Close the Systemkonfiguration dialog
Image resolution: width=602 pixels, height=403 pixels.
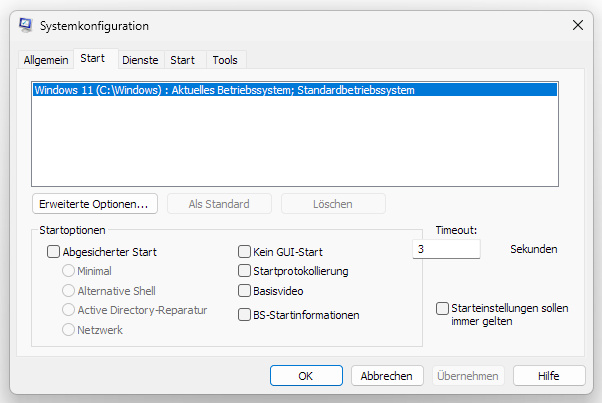coord(577,24)
